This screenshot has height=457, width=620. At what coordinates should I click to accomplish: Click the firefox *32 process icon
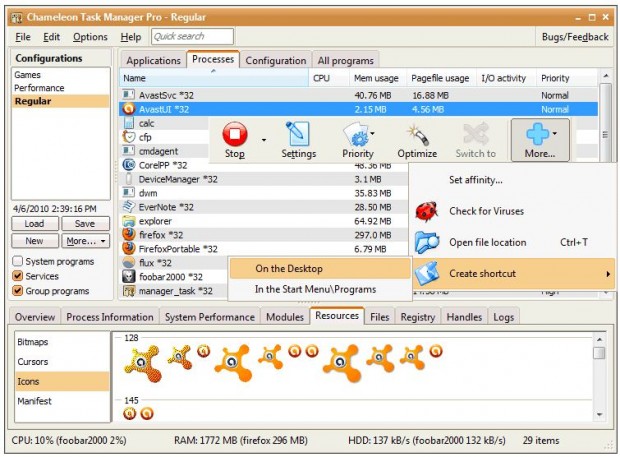(x=129, y=234)
